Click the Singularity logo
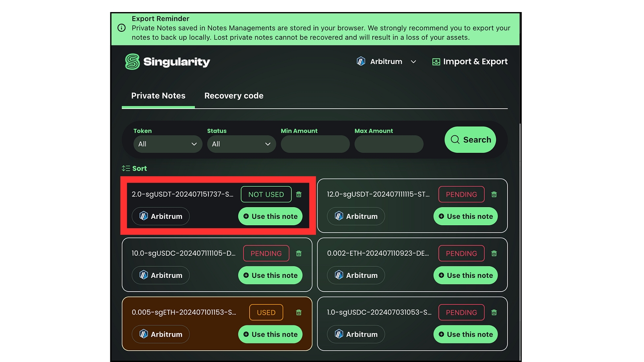This screenshot has height=362, width=644. point(167,62)
